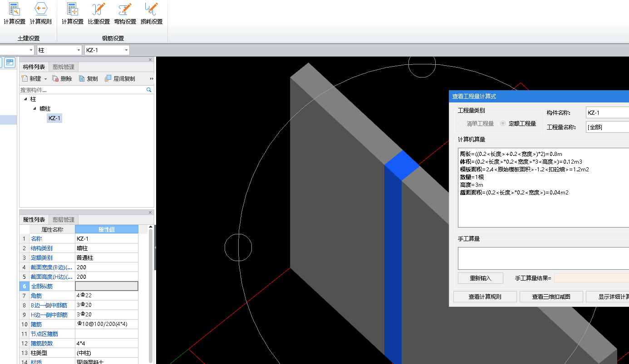Click 柱类型 value (中柱)

tap(107, 353)
